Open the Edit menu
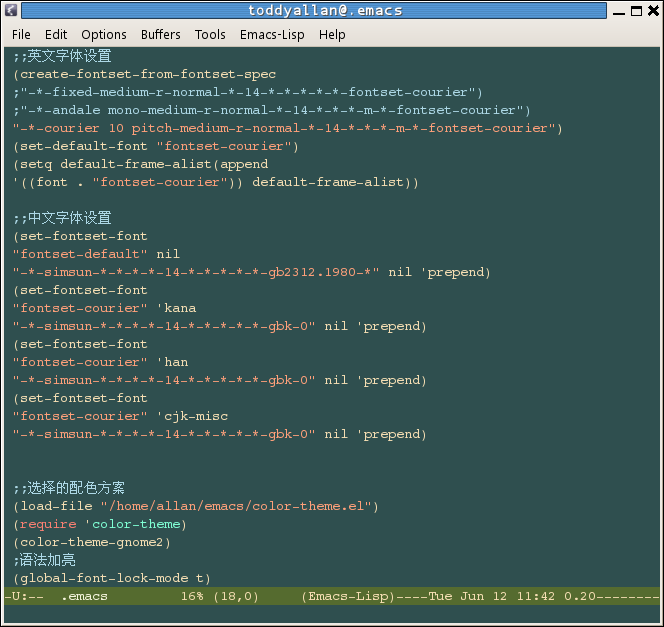This screenshot has height=627, width=664. pos(56,34)
